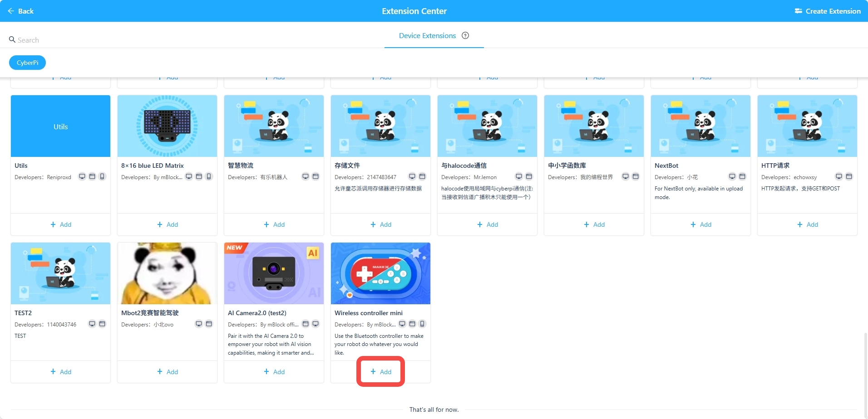Open the Create Extension page
Image resolution: width=868 pixels, height=419 pixels.
pos(827,11)
